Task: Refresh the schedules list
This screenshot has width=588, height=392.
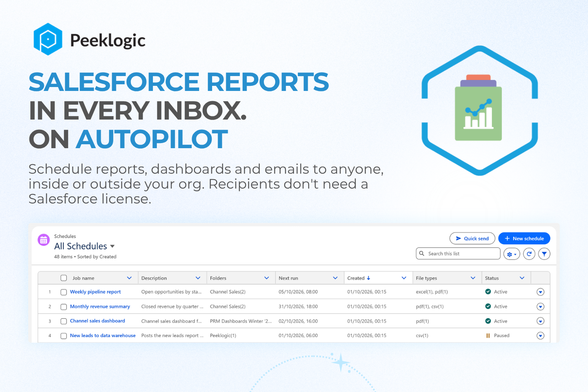Action: coord(529,254)
